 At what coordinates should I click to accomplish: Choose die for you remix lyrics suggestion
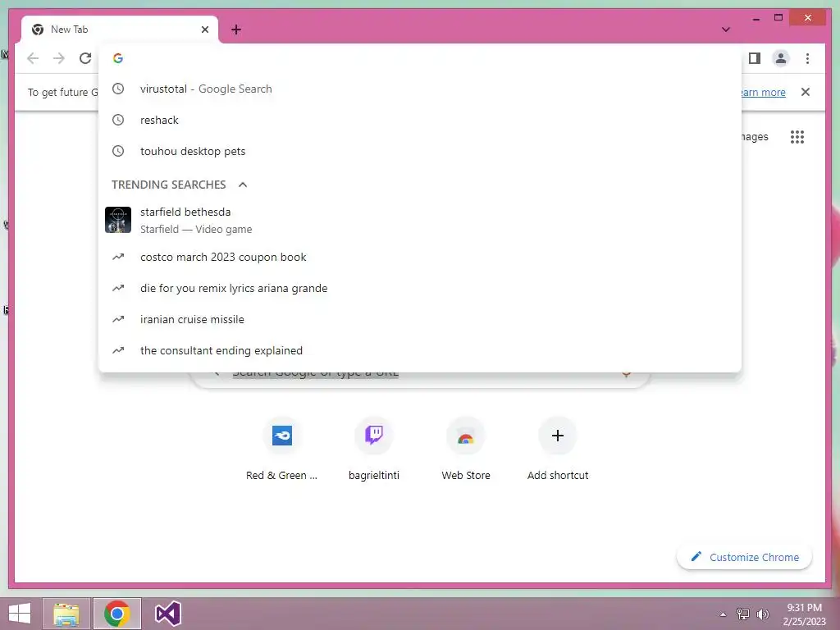(x=420, y=288)
